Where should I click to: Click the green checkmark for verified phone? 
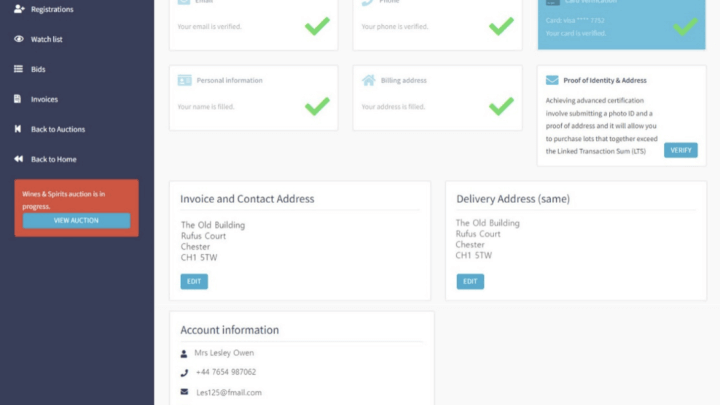coord(501,25)
